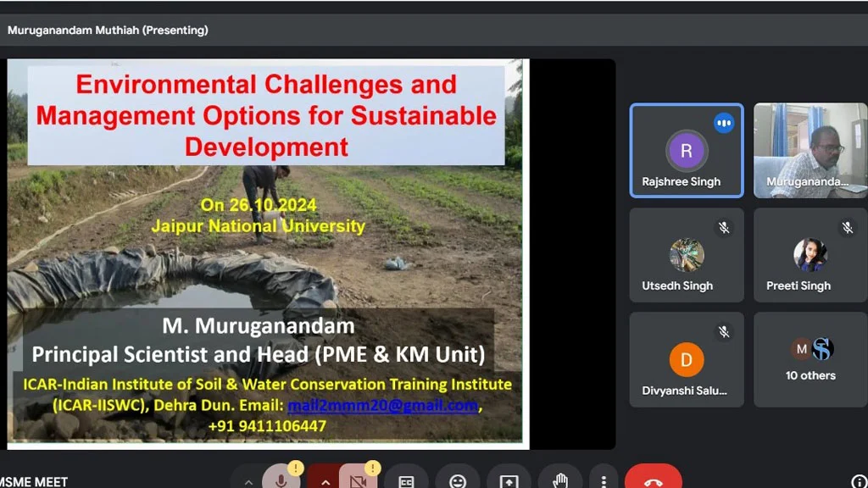The height and width of the screenshot is (488, 868).
Task: Select Muruganandam video tile
Action: point(810,151)
